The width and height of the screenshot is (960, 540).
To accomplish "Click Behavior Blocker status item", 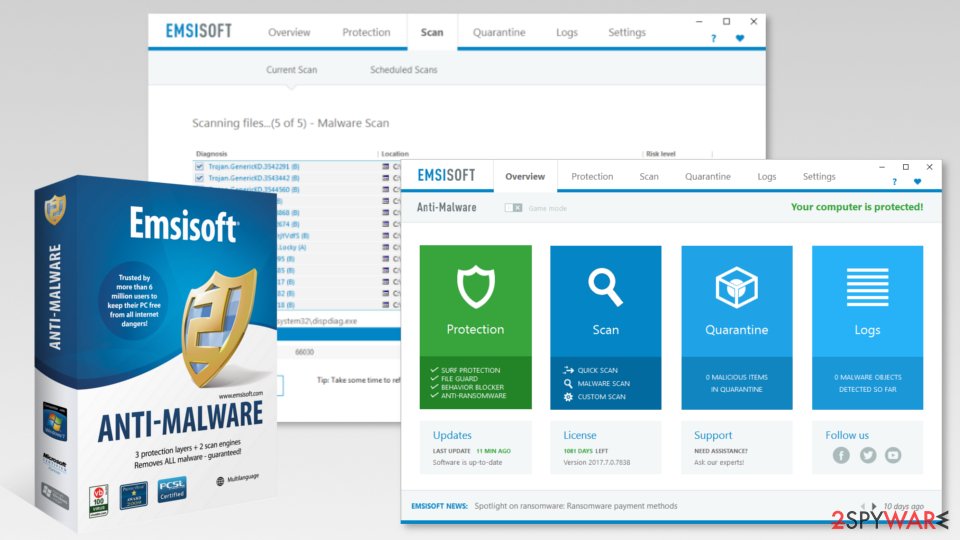I will (x=467, y=387).
